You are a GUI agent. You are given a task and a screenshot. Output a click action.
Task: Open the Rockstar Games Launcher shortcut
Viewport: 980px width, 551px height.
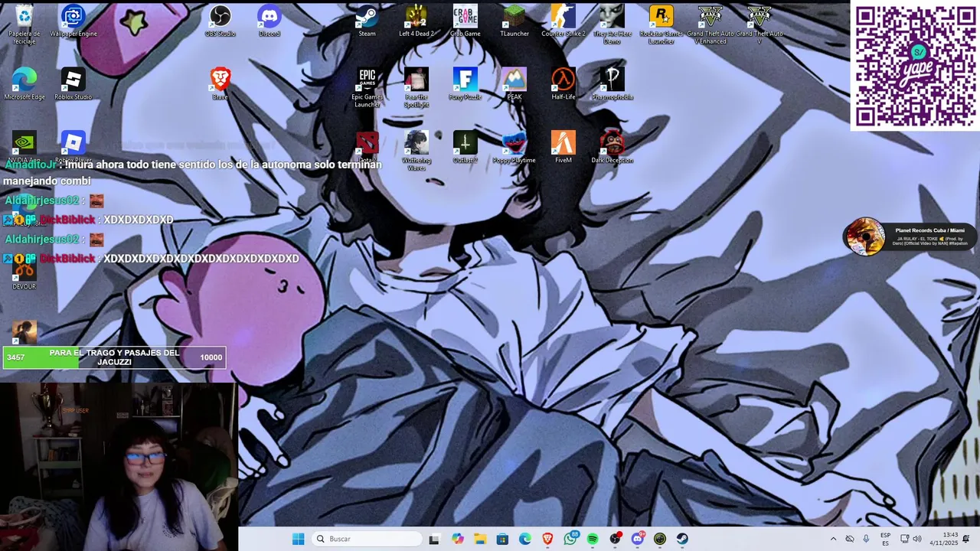(661, 24)
